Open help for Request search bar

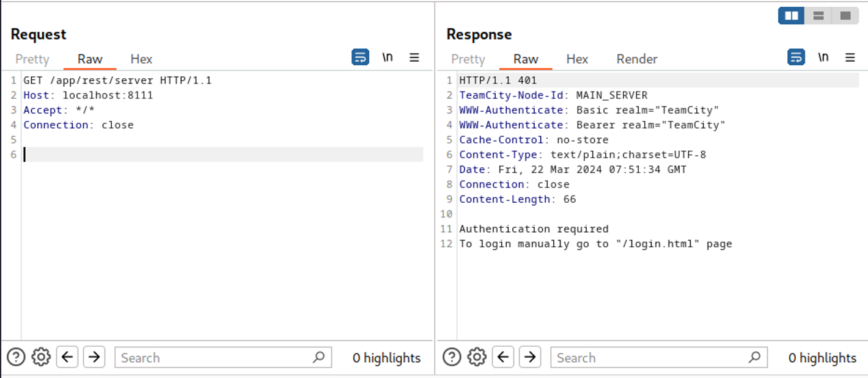coord(16,357)
